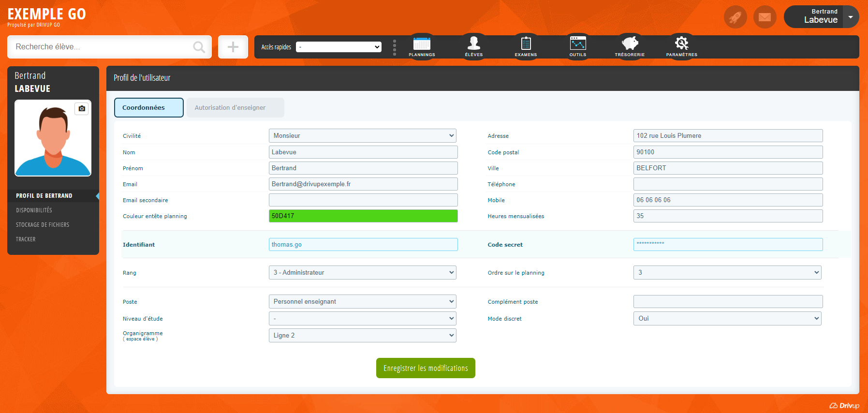The image size is (868, 413).
Task: Click the Recherche élève search field
Action: point(102,47)
